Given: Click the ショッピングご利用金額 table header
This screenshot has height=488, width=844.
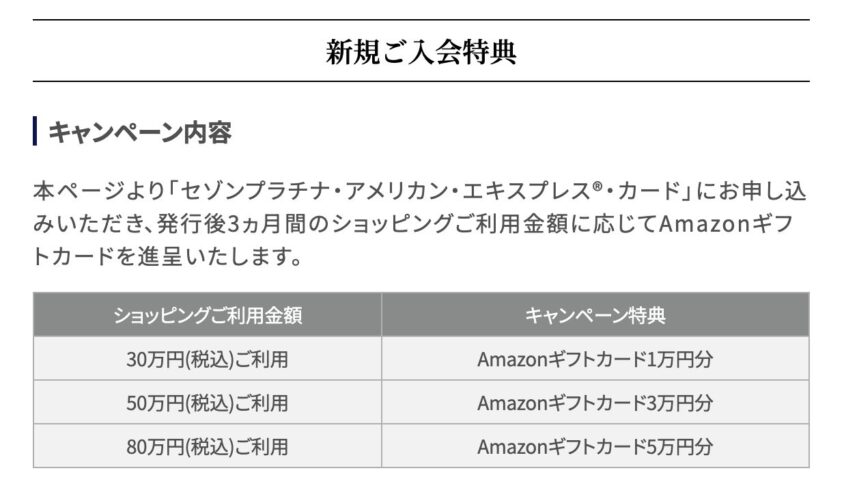Looking at the screenshot, I should tap(207, 315).
